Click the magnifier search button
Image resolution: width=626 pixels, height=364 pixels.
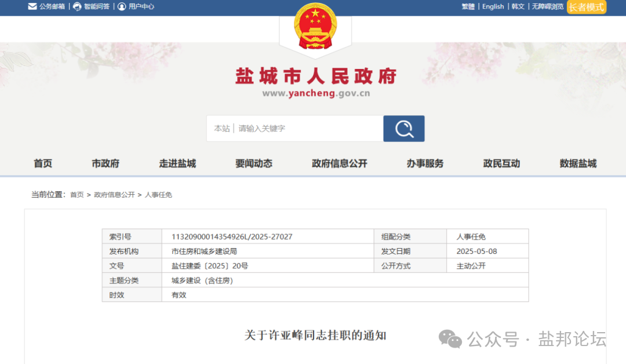pos(403,129)
